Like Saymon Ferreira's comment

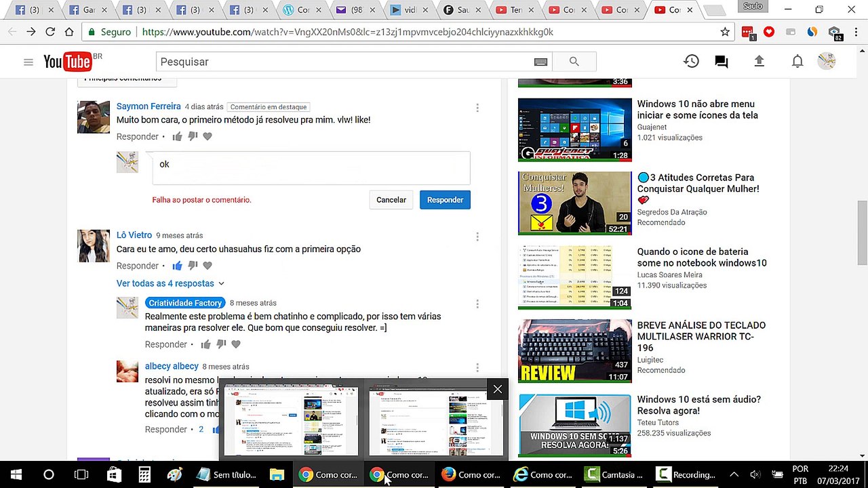coord(177,136)
